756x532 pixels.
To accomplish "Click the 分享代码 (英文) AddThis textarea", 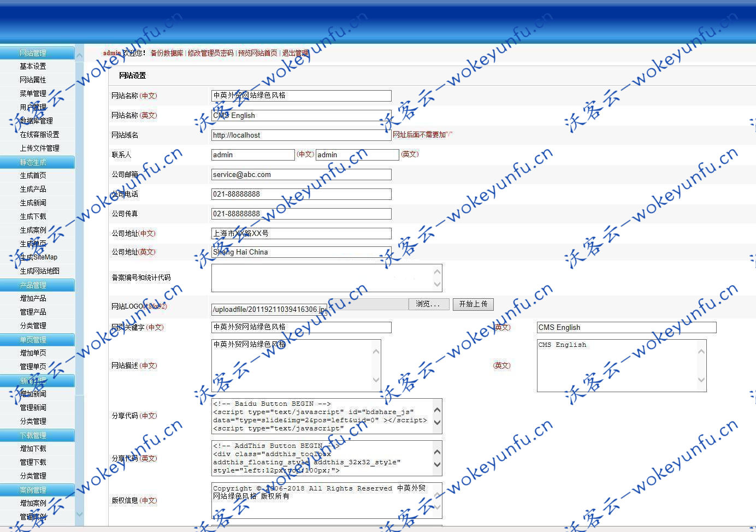I will point(327,458).
